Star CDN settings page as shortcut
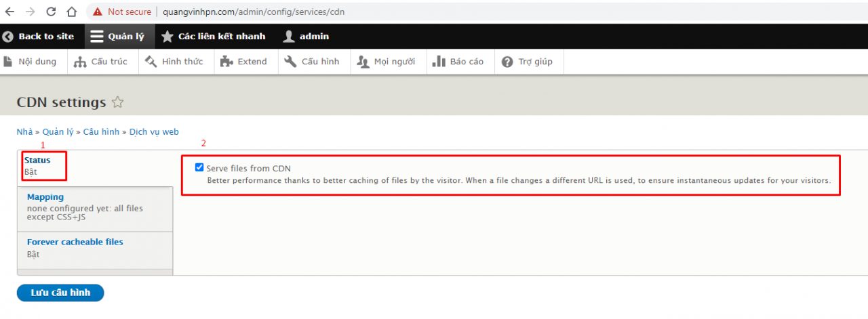The width and height of the screenshot is (868, 319). [117, 102]
